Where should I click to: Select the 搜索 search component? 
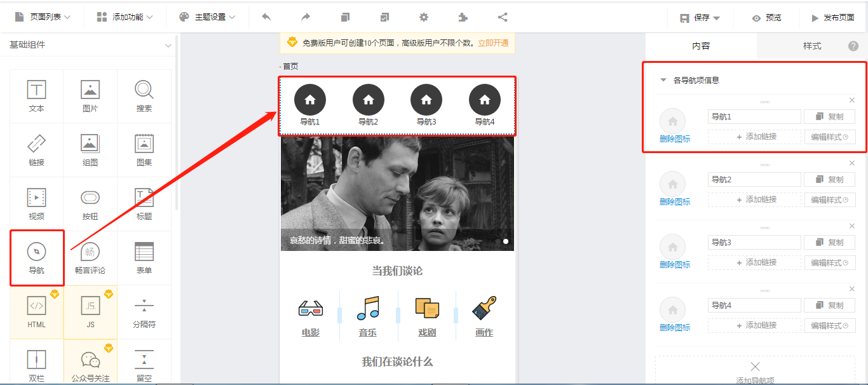pyautogui.click(x=144, y=96)
